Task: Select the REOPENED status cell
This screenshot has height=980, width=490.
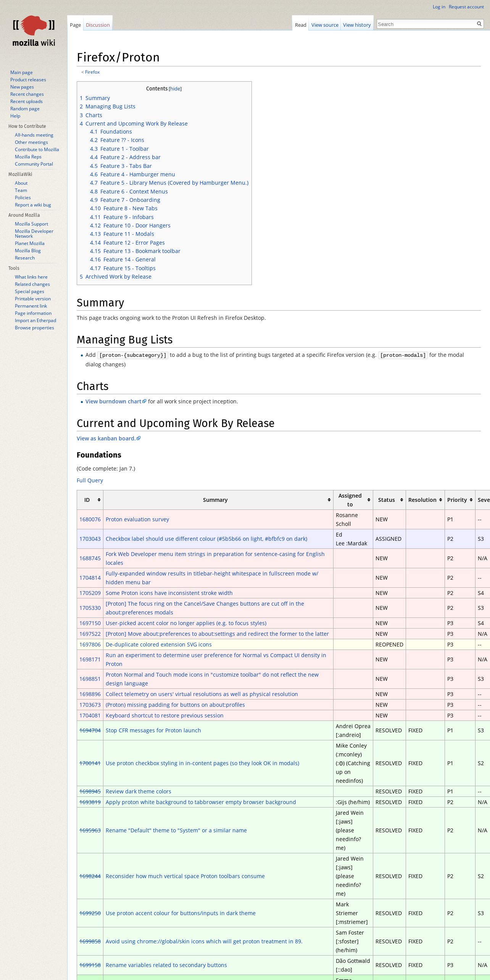Action: (389, 645)
